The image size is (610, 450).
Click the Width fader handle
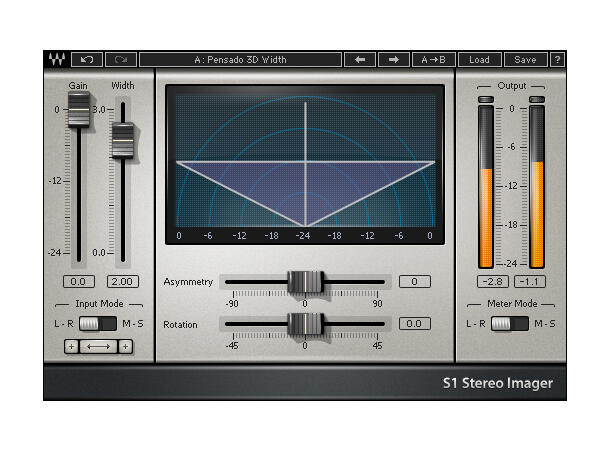tap(123, 140)
